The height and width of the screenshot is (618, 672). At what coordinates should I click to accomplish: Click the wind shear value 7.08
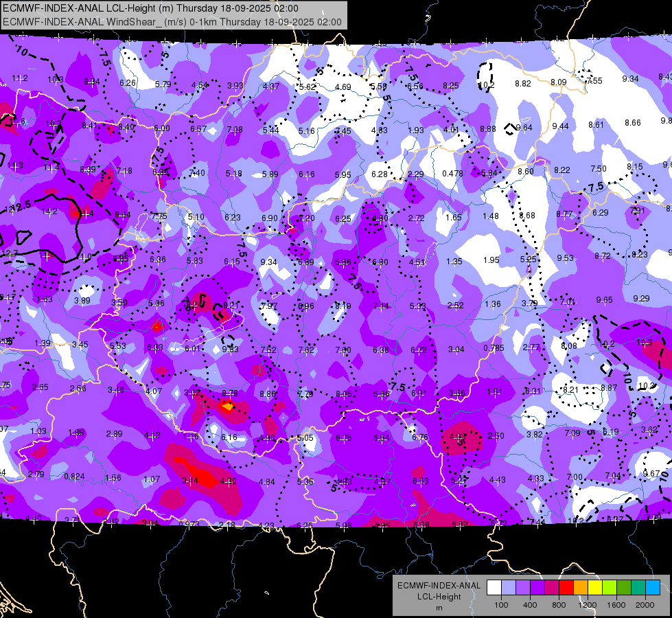(x=235, y=130)
